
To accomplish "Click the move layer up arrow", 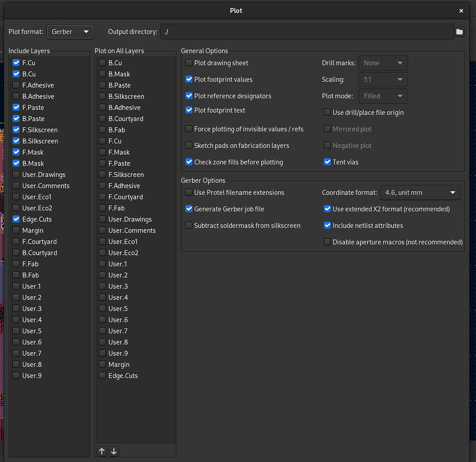I will 102,451.
